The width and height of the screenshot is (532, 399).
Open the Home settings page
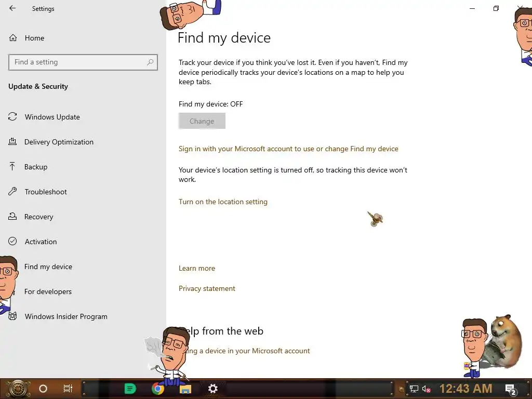34,38
